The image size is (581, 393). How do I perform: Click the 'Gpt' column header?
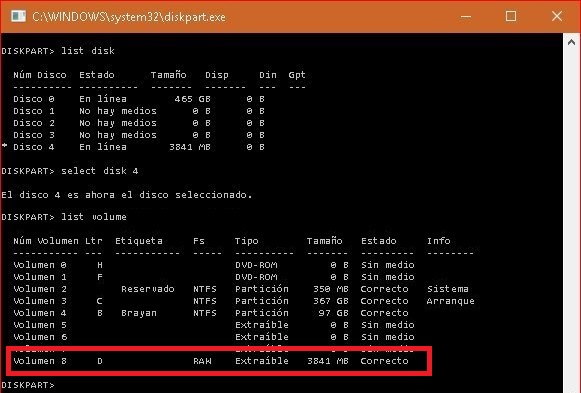tap(297, 75)
